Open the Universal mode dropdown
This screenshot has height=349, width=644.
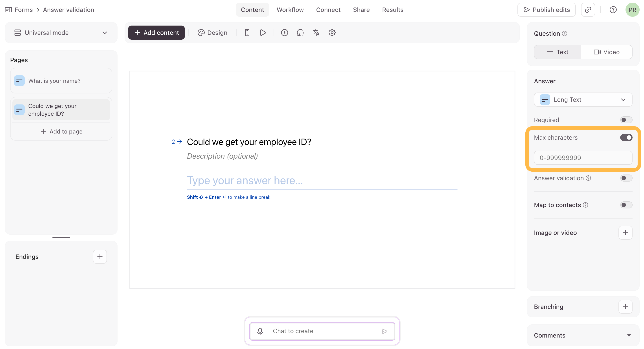click(61, 33)
